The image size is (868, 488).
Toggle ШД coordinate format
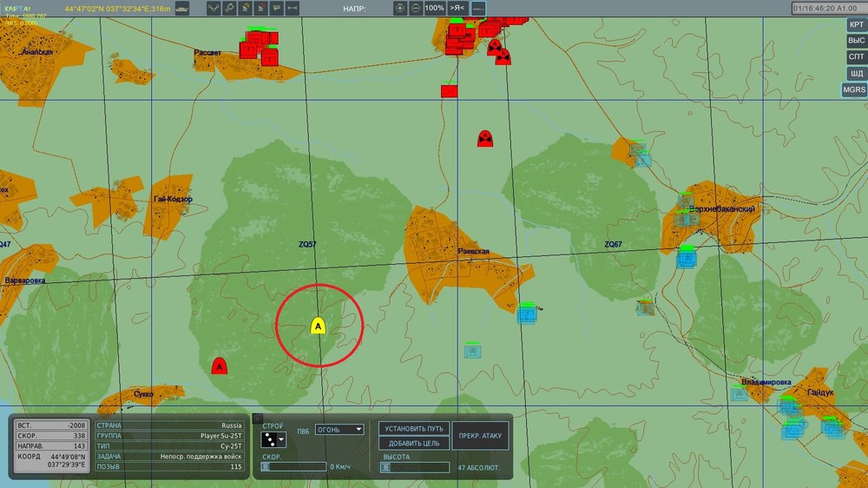pyautogui.click(x=856, y=73)
